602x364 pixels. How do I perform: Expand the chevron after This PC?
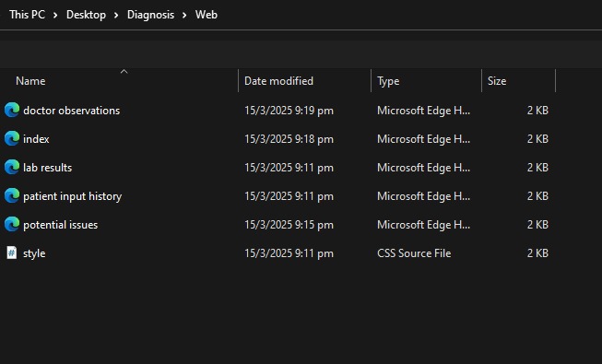tap(55, 15)
